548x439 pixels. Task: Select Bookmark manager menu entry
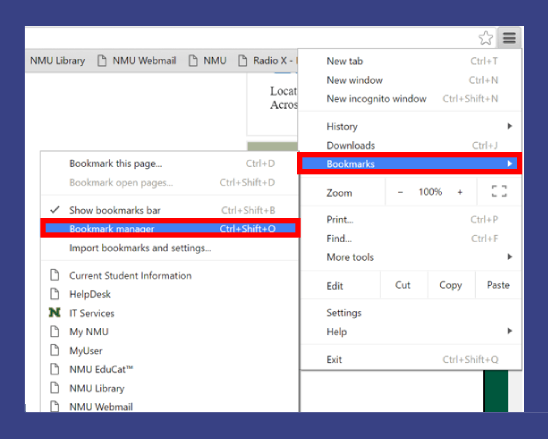pos(170,228)
